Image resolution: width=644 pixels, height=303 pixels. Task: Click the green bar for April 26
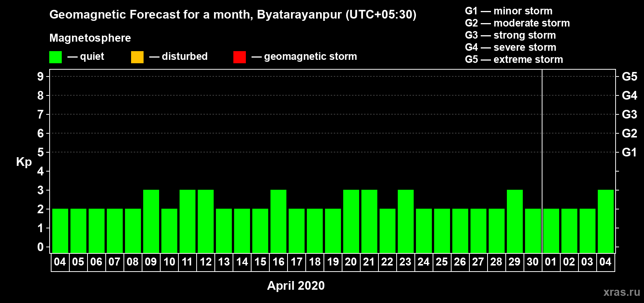(460, 231)
